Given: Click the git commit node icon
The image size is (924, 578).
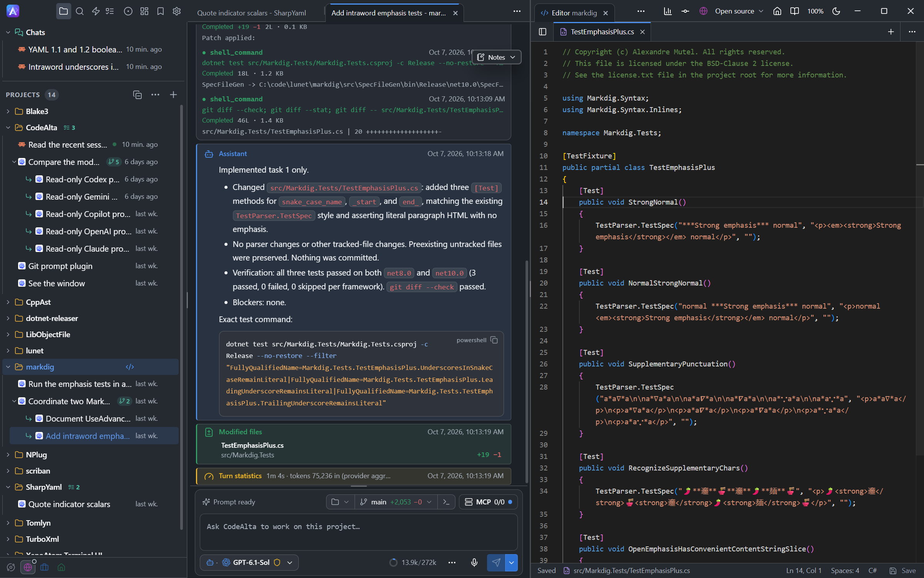Looking at the screenshot, I should (685, 11).
